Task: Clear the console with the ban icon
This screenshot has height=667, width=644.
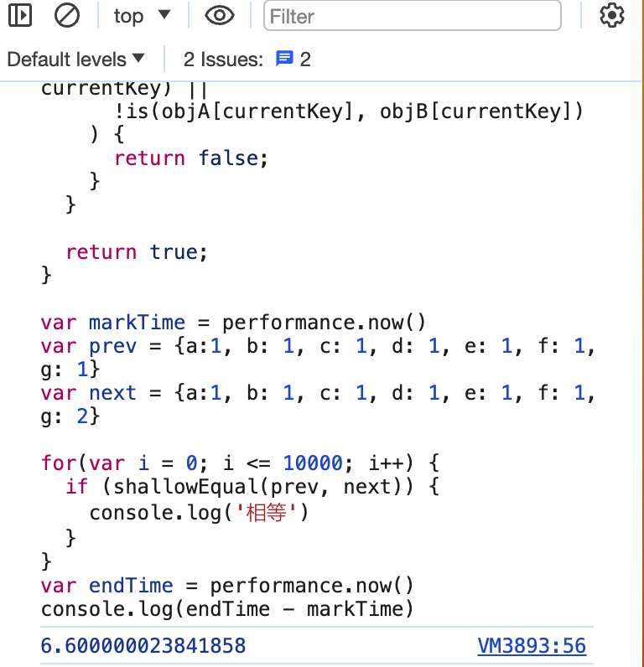Action: pos(67,16)
